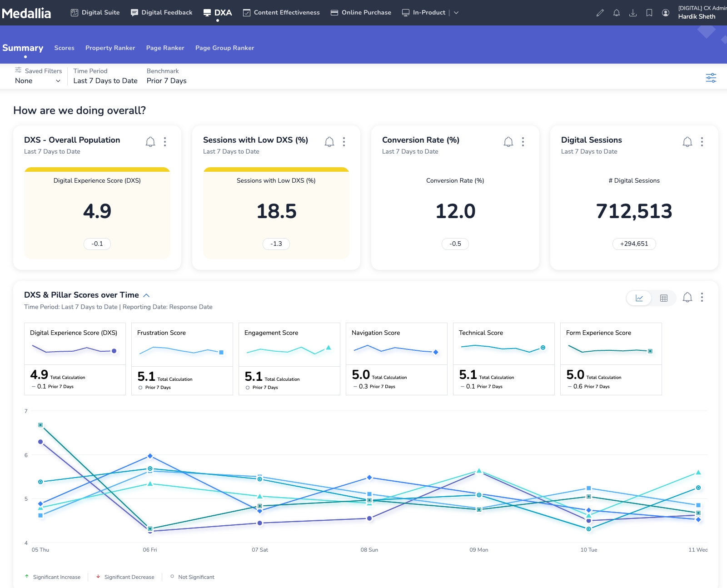Click the download icon in header
Screen dimensions: 727x588
(x=632, y=13)
